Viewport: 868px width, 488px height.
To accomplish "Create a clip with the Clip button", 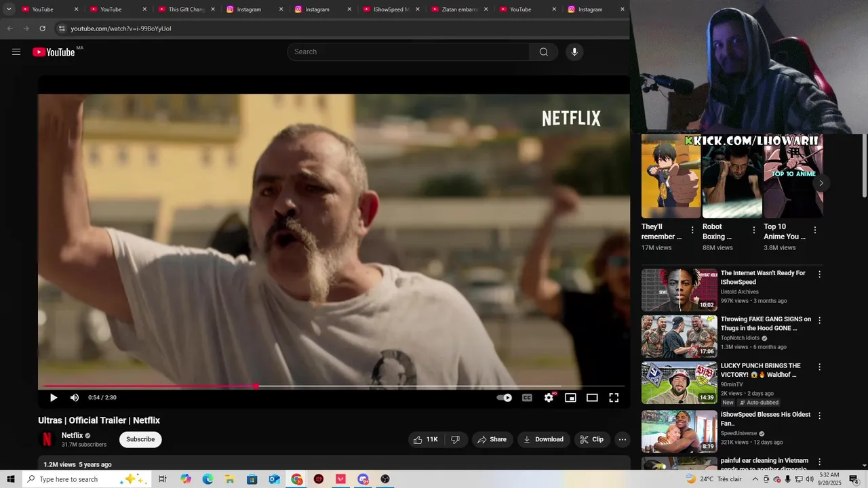I will [x=591, y=439].
